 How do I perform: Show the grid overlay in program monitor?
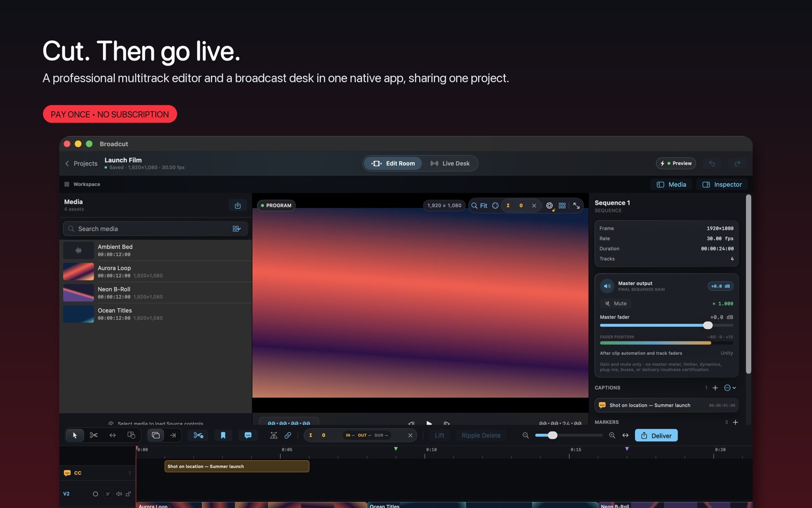coord(562,206)
